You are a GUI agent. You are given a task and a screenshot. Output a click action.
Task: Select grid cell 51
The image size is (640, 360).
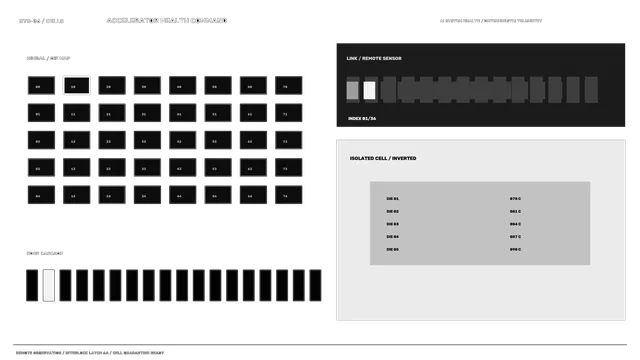point(218,113)
